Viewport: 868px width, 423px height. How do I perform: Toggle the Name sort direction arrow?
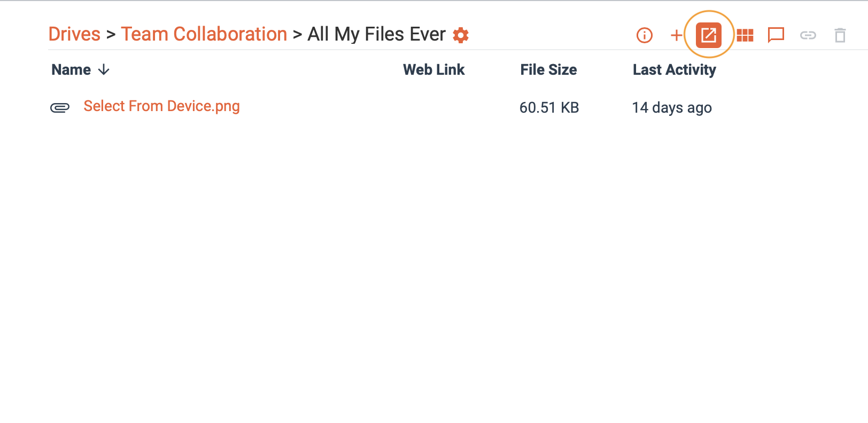[x=104, y=70]
